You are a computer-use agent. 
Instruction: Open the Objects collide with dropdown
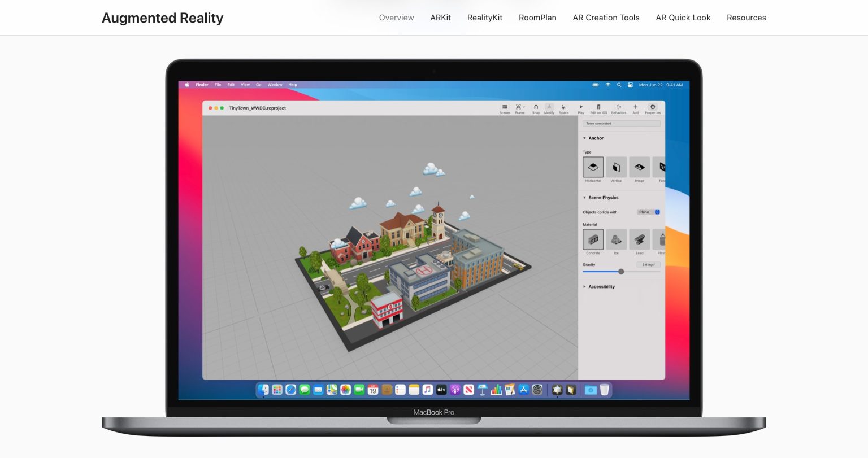coord(649,212)
